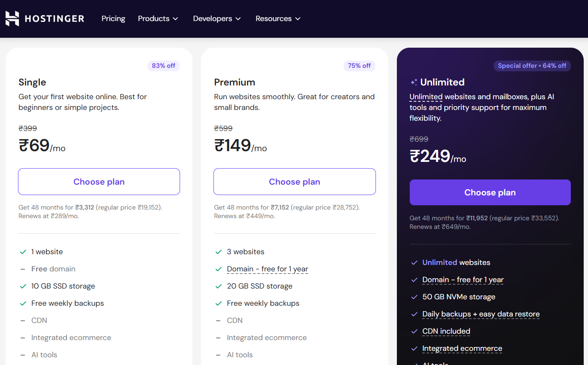Image resolution: width=588 pixels, height=365 pixels.
Task: Select the Unlimited plan's Choose plan button
Action: coord(490,192)
